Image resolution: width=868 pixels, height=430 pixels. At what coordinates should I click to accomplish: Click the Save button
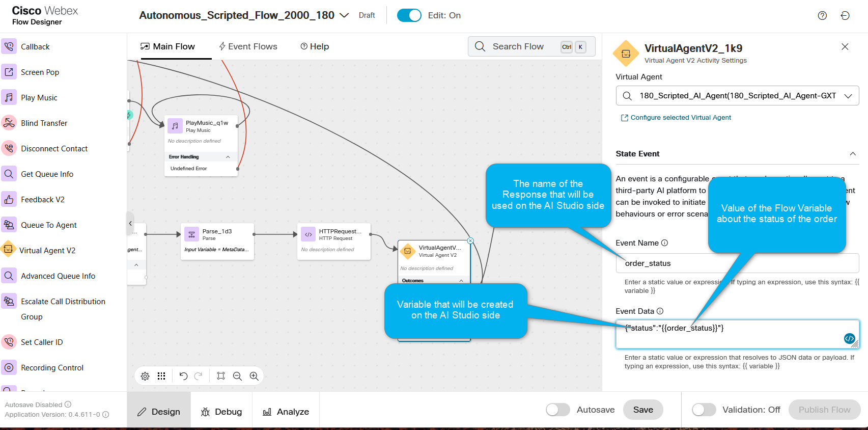pos(643,410)
